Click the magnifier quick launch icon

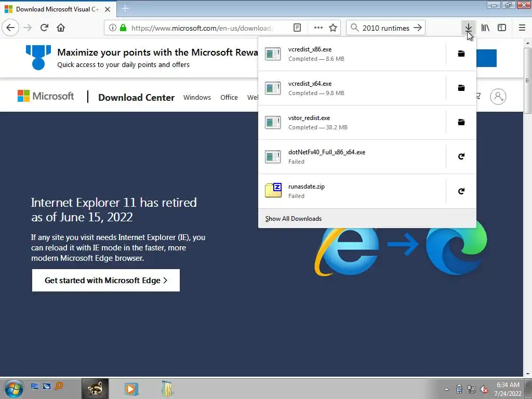tap(59, 386)
